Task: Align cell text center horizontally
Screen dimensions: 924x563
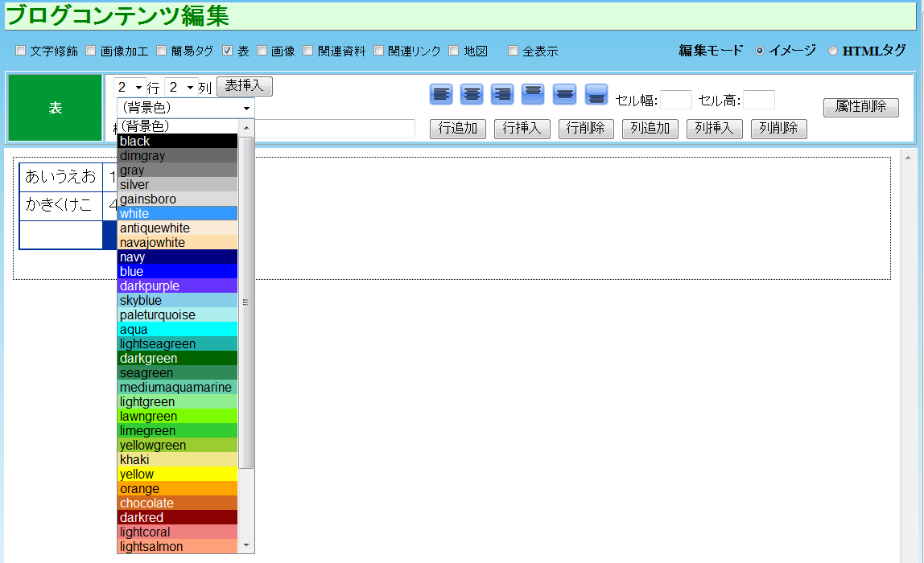Action: point(472,94)
